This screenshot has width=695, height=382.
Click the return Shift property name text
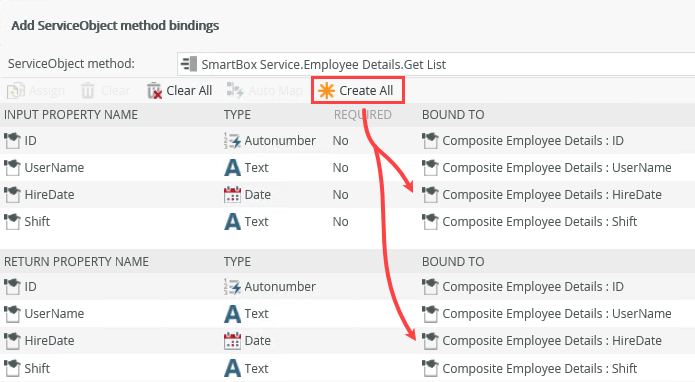click(37, 368)
